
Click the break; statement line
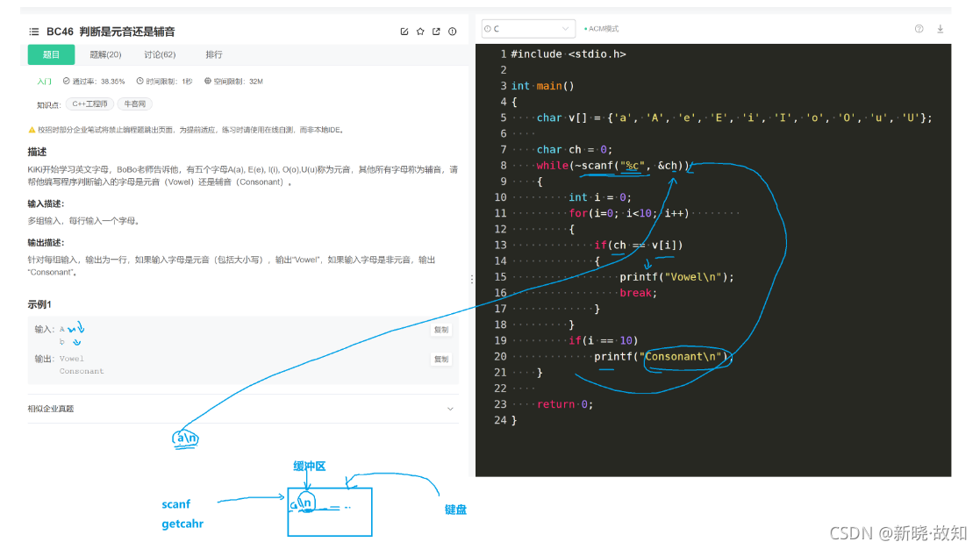[x=638, y=292]
